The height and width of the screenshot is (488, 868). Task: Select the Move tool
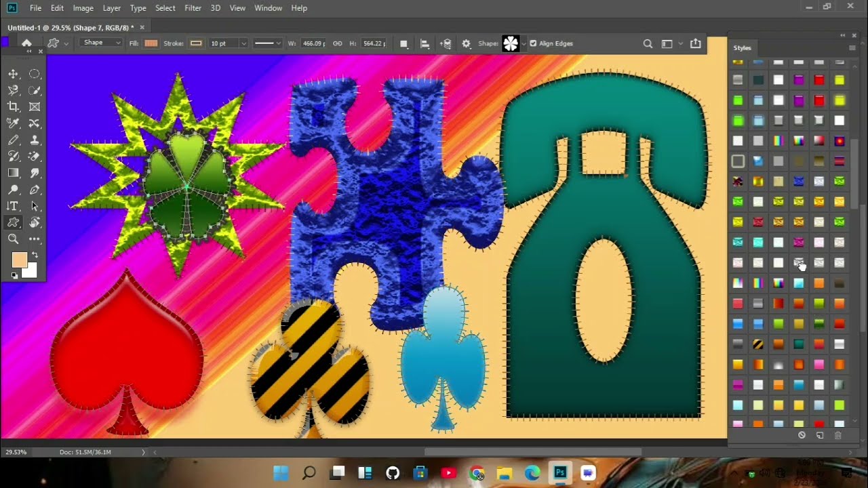pos(13,74)
